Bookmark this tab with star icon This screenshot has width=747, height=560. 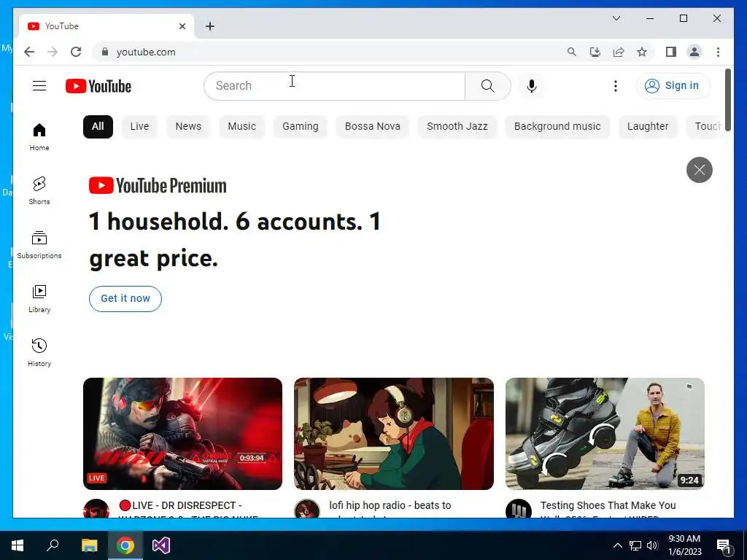click(x=642, y=52)
